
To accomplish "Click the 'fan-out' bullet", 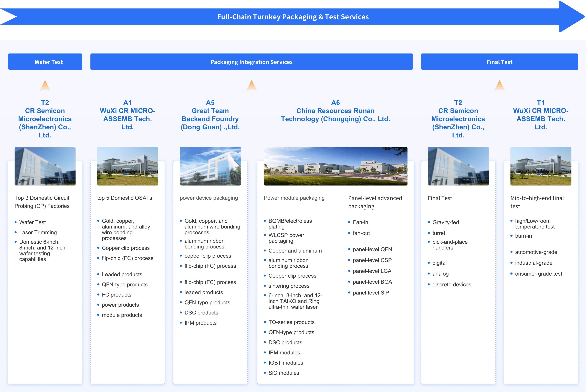I will pos(361,233).
